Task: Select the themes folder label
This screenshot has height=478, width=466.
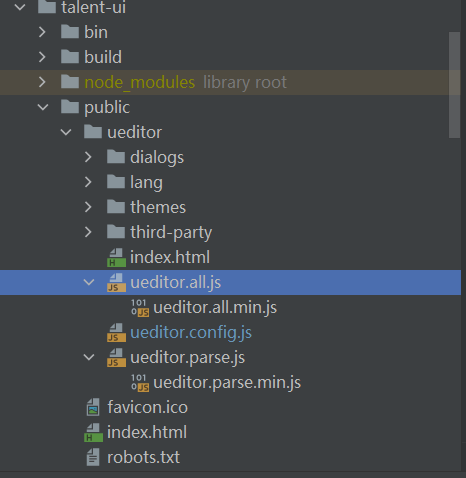Action: 158,207
